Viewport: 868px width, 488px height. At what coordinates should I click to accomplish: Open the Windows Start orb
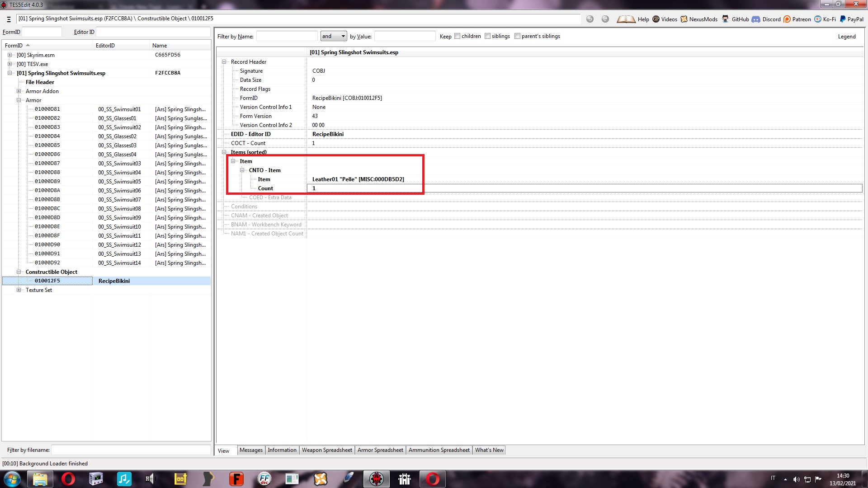pos(12,479)
